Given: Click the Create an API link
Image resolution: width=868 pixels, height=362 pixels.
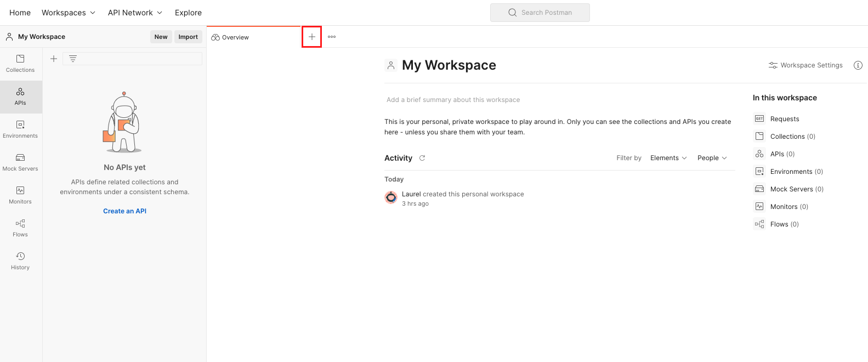Looking at the screenshot, I should click(125, 211).
